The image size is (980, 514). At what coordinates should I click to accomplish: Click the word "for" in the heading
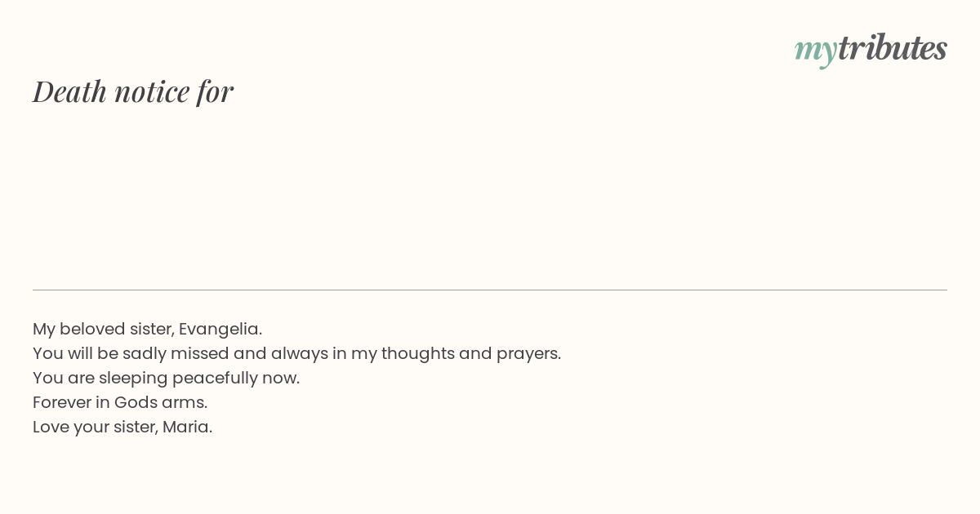tap(215, 91)
